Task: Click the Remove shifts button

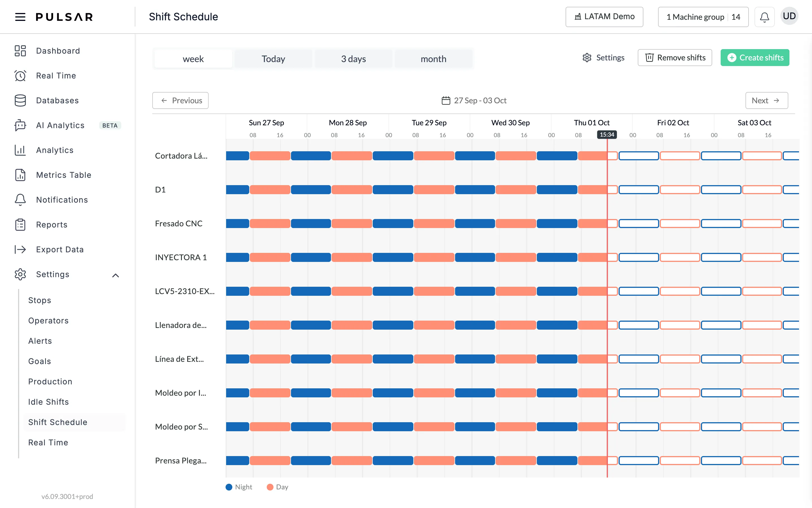Action: pyautogui.click(x=675, y=58)
